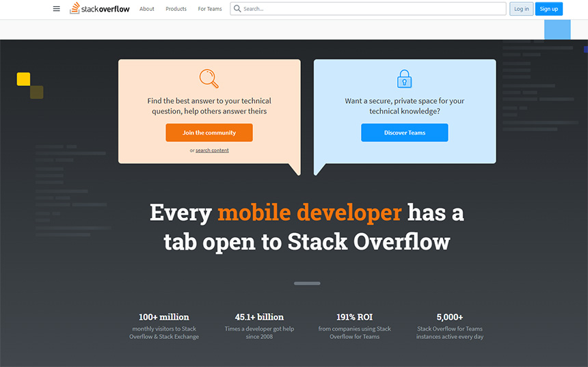Screen dimensions: 588x367
Task: Click 'monthly visitors to Stack Overflow' text
Action: [x=164, y=333]
